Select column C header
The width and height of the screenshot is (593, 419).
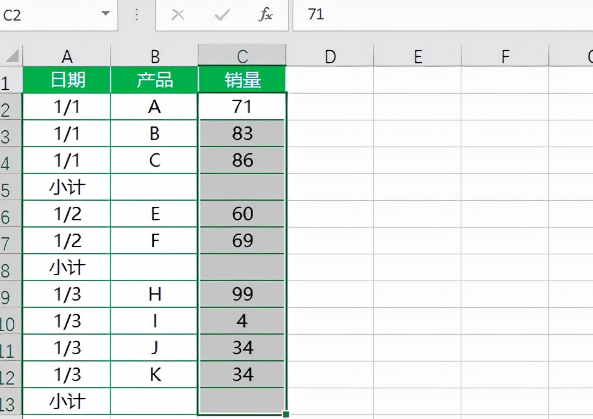[242, 56]
